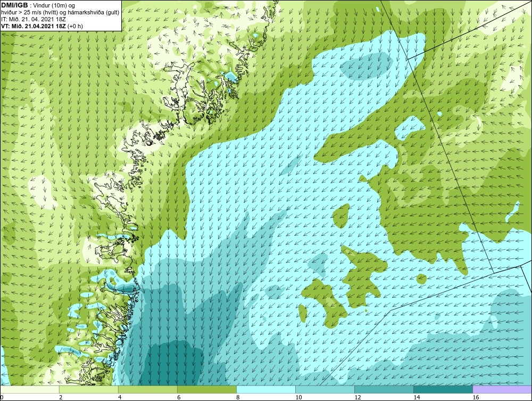532x401 pixels.
Task: Click the 10–12 m/s light teal legend swatch
Action: pos(325,390)
